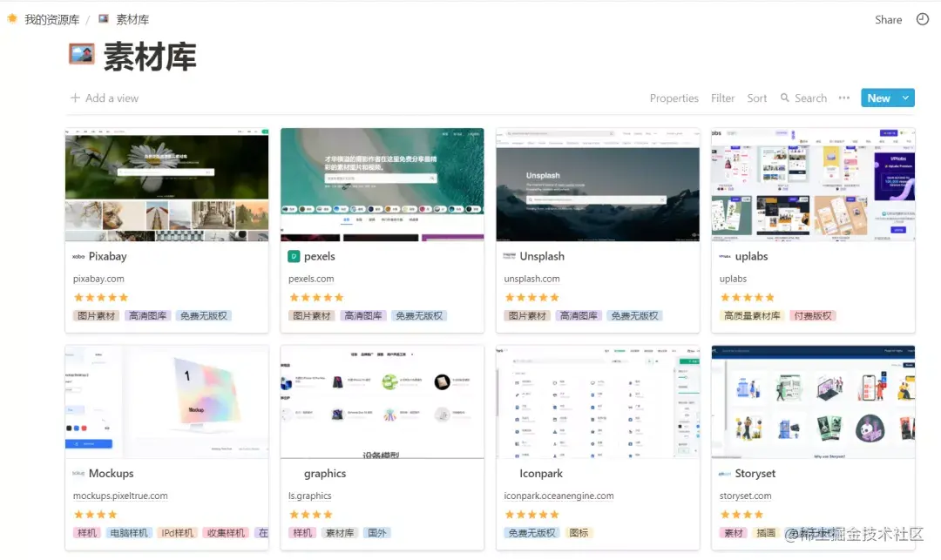Click the Mockups favicon icon
The height and width of the screenshot is (560, 941).
click(x=78, y=474)
